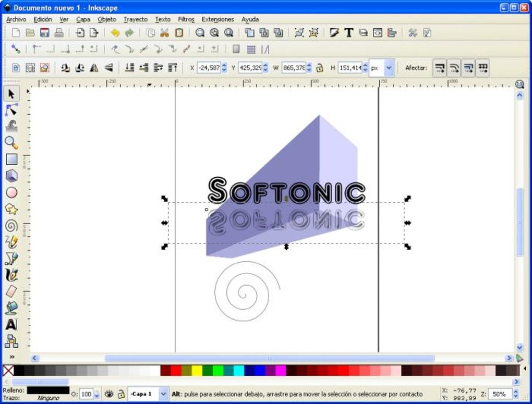Screen dimensions: 532x404
Task: Select the Spiral tool
Action: [11, 226]
